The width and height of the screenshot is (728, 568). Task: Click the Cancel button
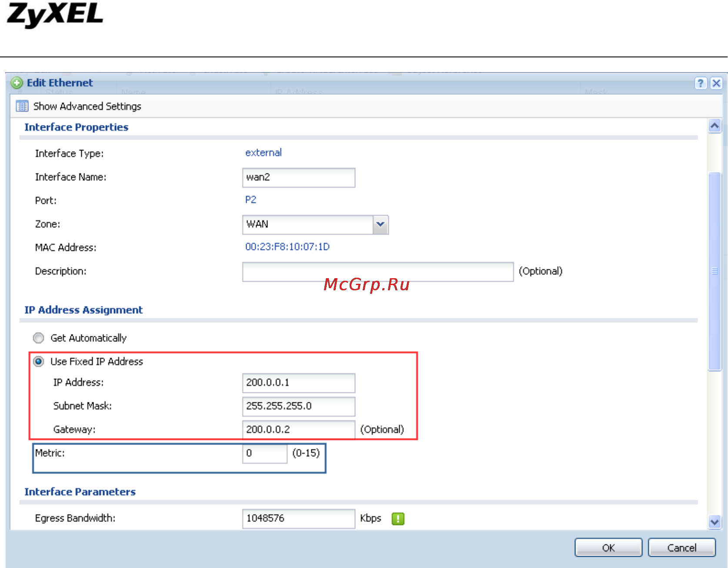click(x=681, y=548)
